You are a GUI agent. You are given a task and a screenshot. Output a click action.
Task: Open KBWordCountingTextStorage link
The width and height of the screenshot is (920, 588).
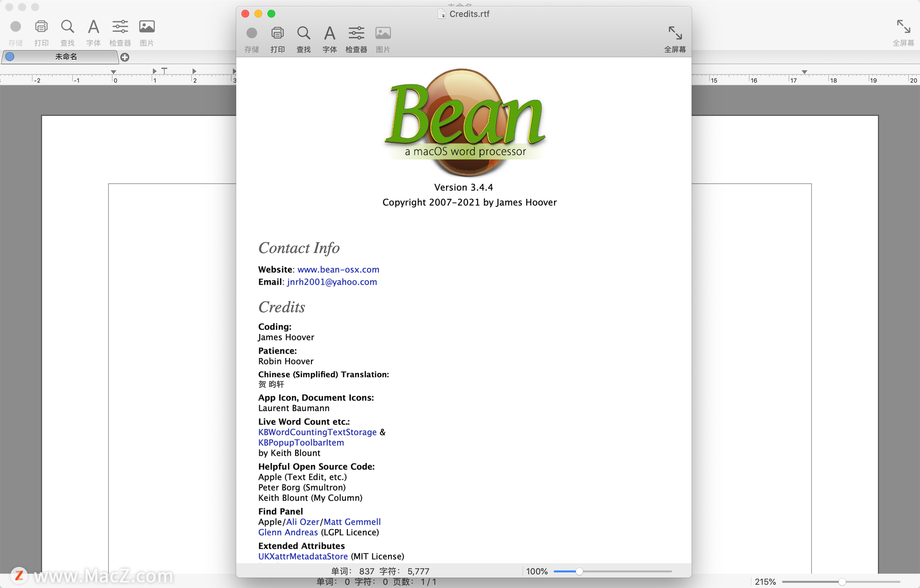[317, 432]
